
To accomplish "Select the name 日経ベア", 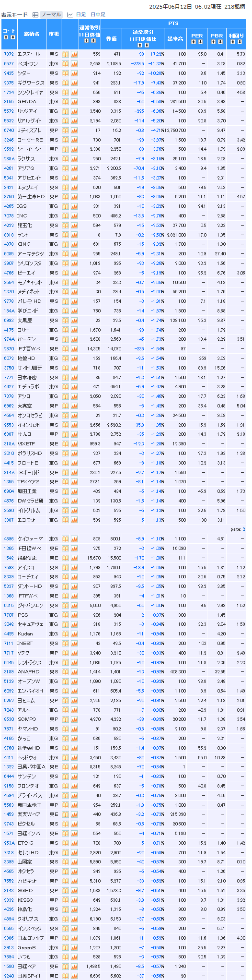I will tap(26, 966).
